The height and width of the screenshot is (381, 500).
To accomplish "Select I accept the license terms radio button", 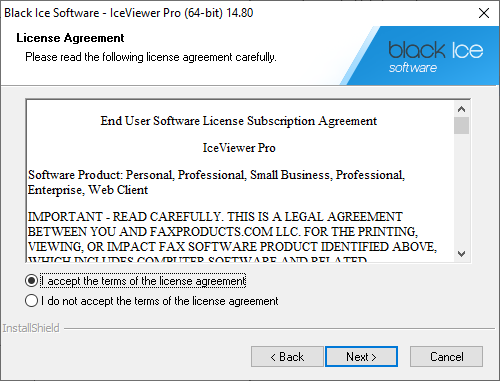I will (31, 281).
